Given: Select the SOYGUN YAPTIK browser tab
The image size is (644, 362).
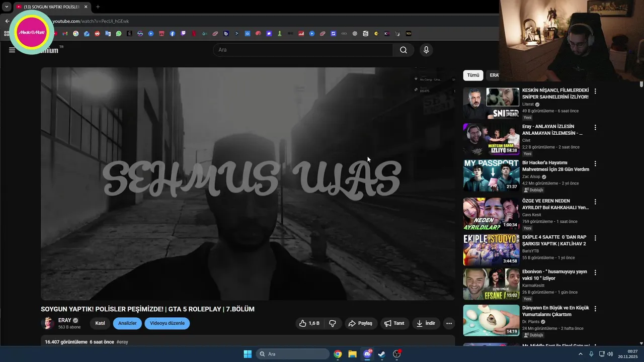Looking at the screenshot, I should click(x=52, y=7).
